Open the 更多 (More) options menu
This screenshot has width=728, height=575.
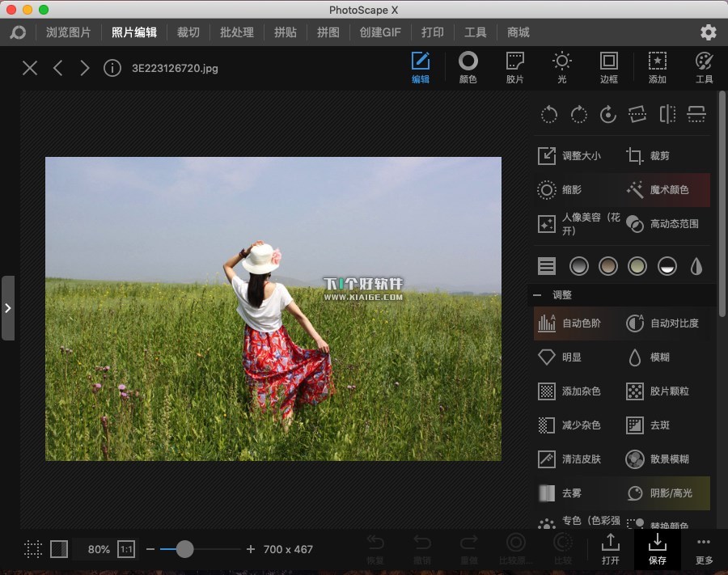(x=704, y=549)
